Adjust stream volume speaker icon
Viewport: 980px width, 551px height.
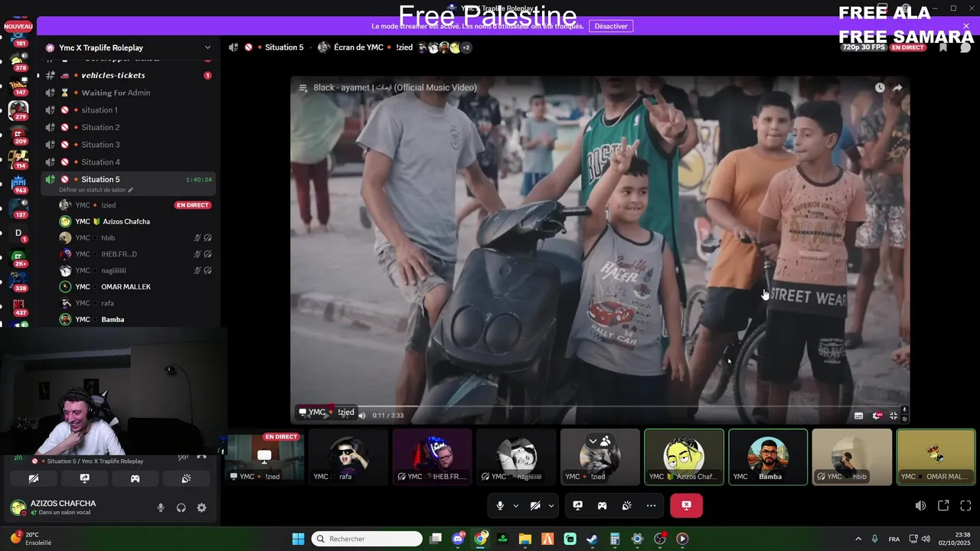click(x=920, y=506)
